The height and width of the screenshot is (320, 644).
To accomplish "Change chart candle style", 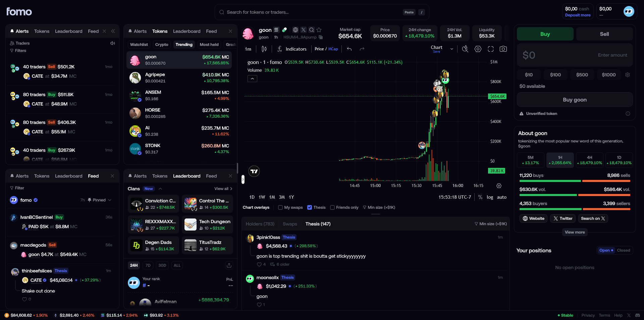I will click(x=264, y=49).
